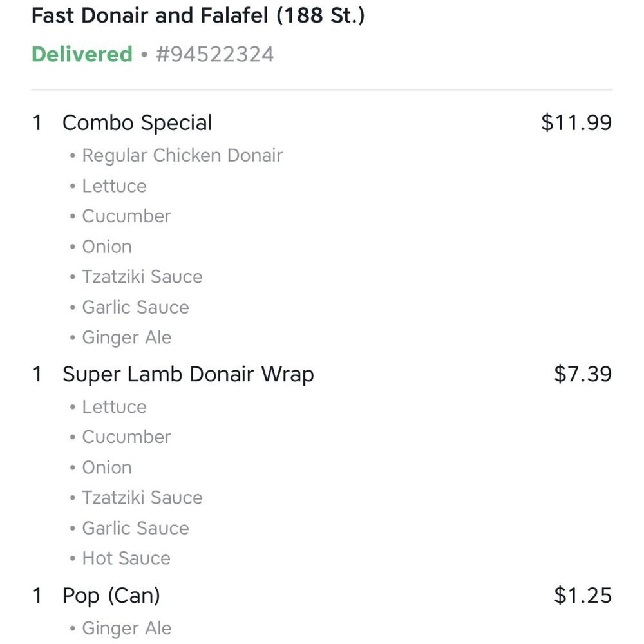The image size is (644, 644).
Task: Click the $7.39 price
Action: 583,374
